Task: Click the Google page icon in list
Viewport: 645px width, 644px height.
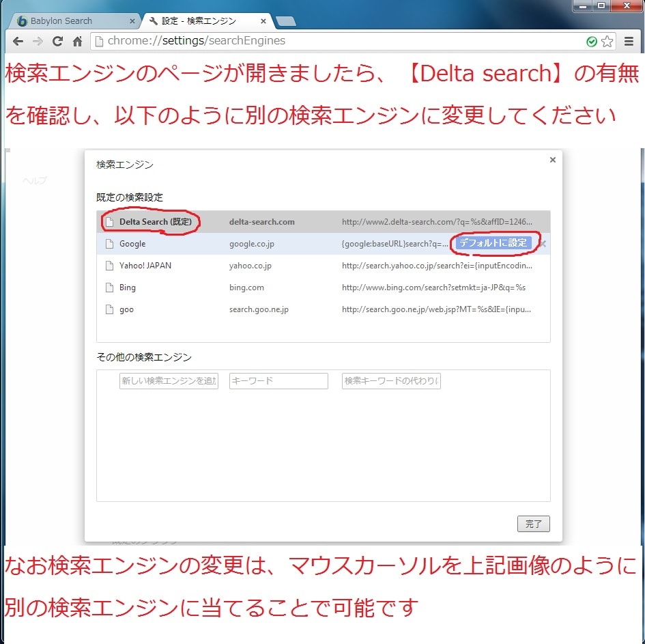Action: click(109, 244)
